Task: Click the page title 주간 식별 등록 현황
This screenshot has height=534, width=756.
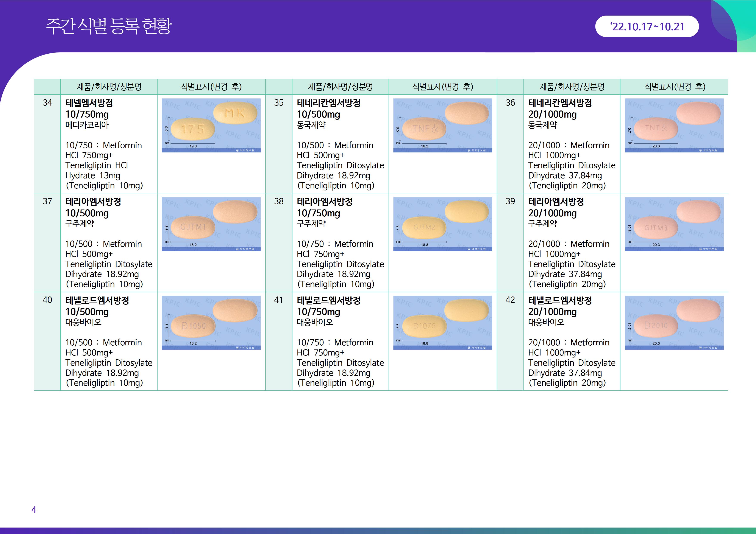Action: coord(109,26)
